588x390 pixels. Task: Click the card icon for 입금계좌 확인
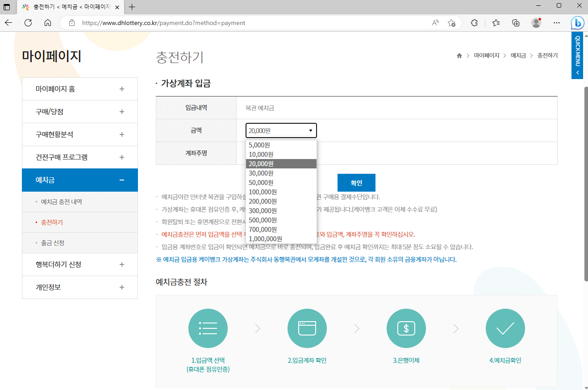pyautogui.click(x=307, y=328)
